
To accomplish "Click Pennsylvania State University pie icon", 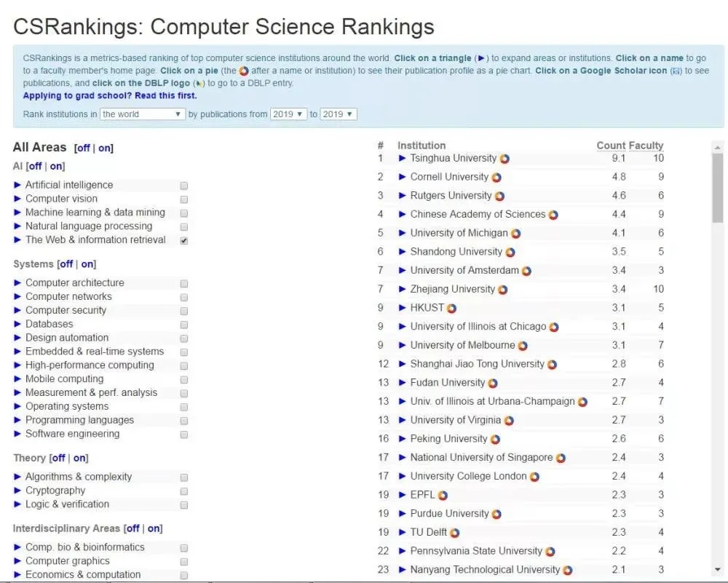I will click(550, 552).
